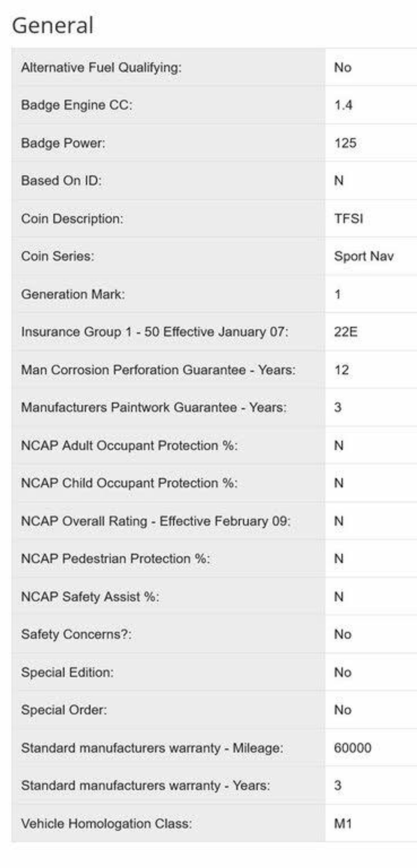
Task: Click the Badge Power value 125
Action: [x=345, y=143]
